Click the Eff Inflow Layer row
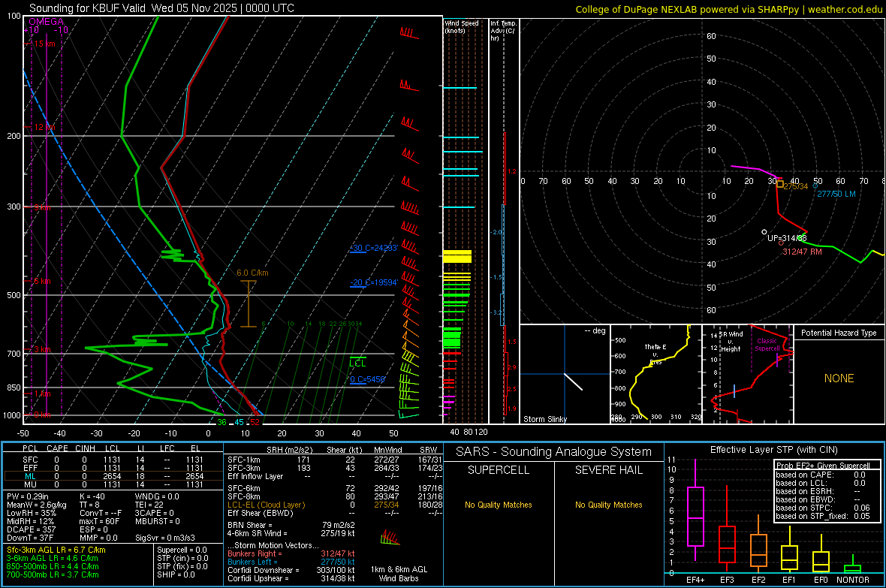Screen dimensions: 886x588 [x=335, y=476]
